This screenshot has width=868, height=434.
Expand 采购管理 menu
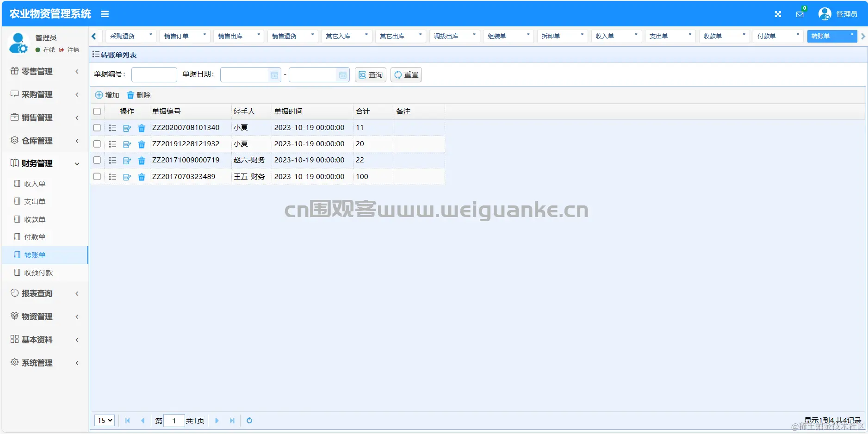click(x=44, y=94)
